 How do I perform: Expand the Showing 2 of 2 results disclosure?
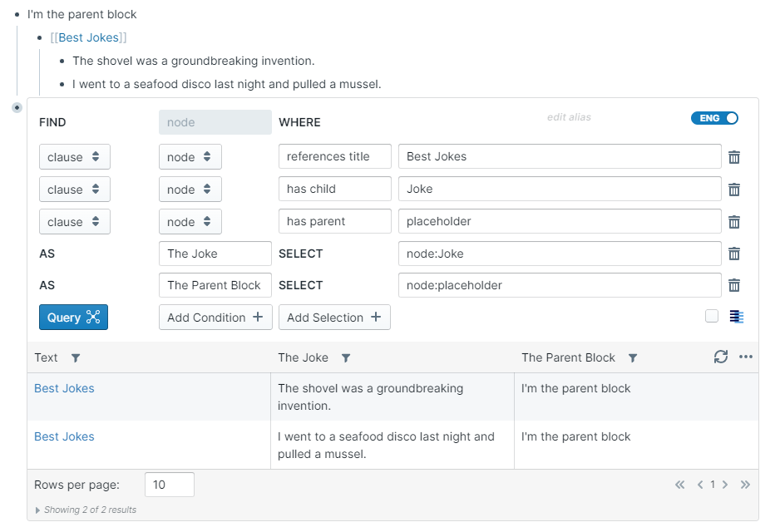click(x=37, y=510)
